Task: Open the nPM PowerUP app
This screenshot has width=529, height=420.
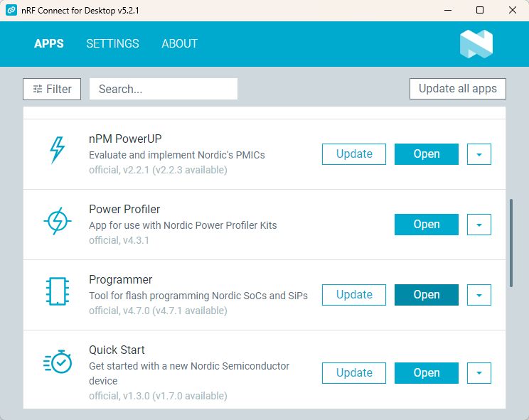Action: pyautogui.click(x=427, y=154)
